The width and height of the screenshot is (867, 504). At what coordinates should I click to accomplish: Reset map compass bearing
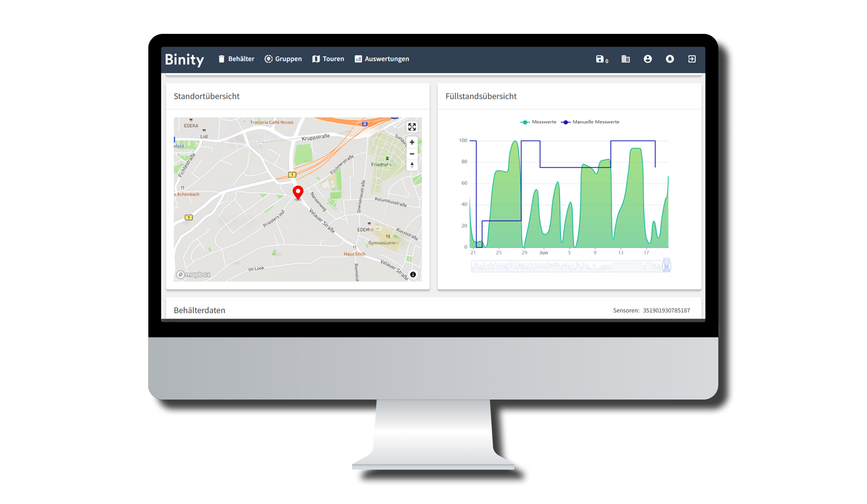(x=412, y=165)
